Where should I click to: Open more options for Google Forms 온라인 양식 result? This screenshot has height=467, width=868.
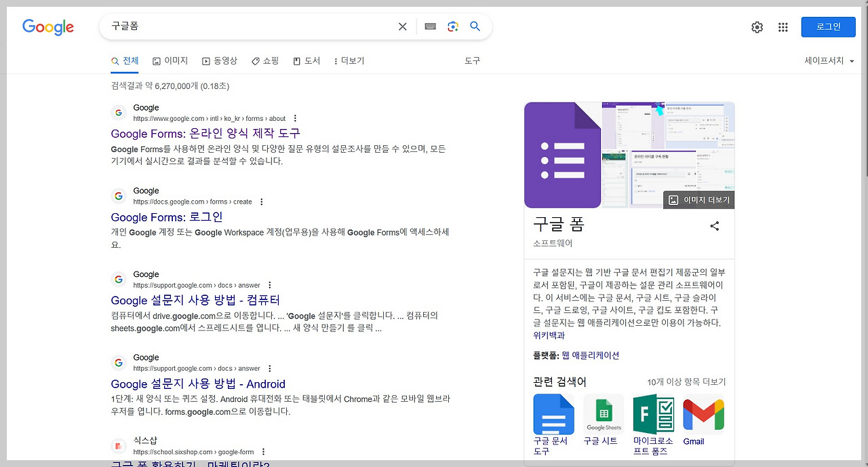click(295, 118)
